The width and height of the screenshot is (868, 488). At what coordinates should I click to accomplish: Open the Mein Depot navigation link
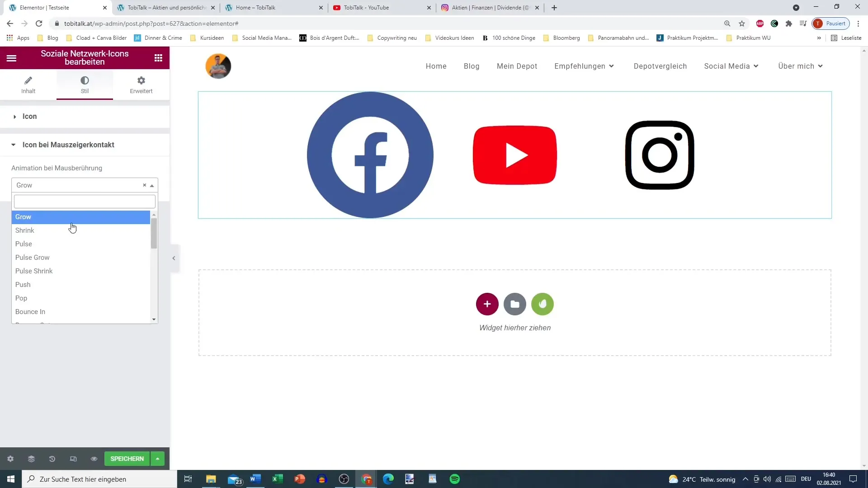point(517,66)
